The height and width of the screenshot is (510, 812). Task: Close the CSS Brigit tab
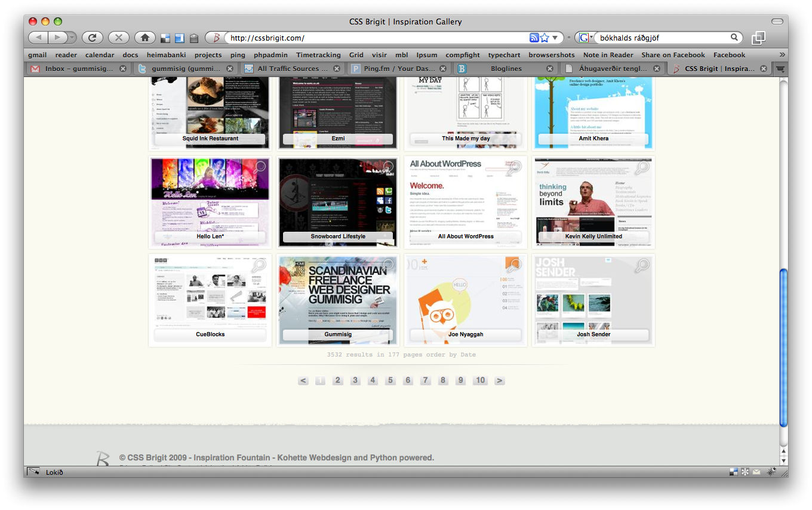click(x=764, y=69)
